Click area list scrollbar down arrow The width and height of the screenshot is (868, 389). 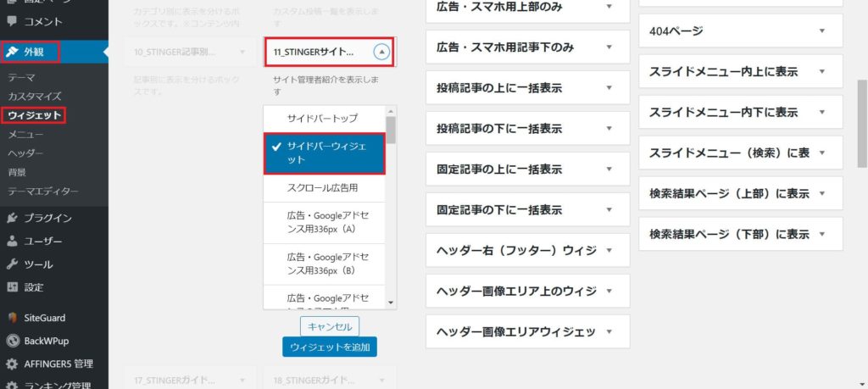(391, 303)
